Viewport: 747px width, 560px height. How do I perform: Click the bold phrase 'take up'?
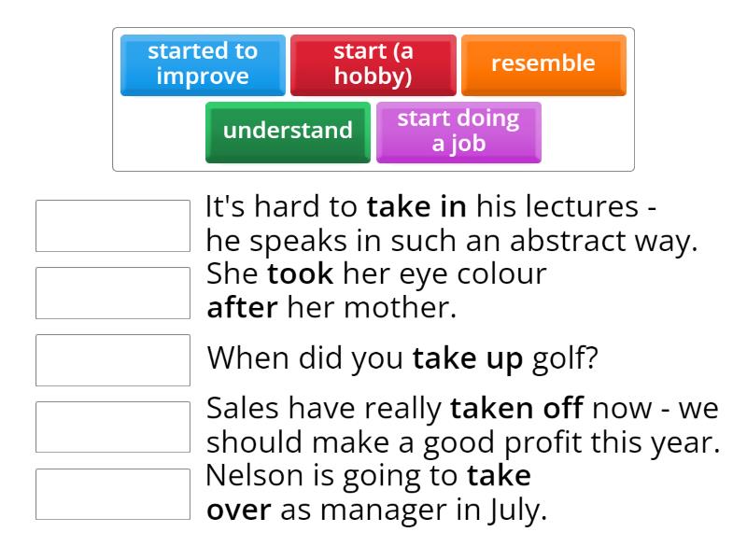point(468,357)
